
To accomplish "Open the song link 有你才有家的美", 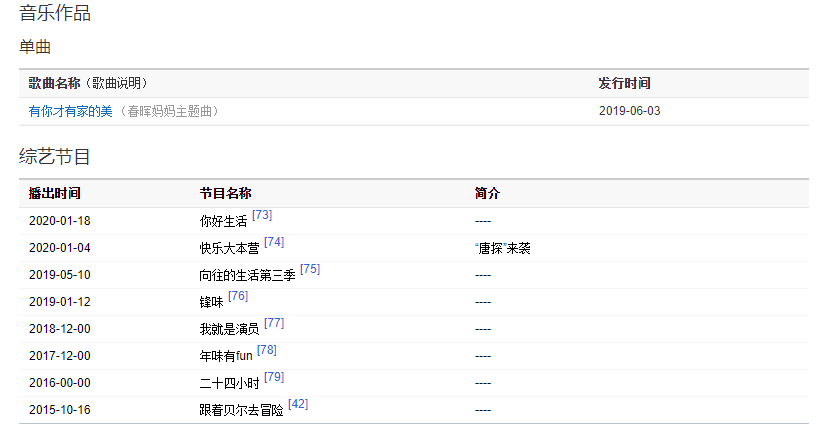I will click(x=70, y=111).
